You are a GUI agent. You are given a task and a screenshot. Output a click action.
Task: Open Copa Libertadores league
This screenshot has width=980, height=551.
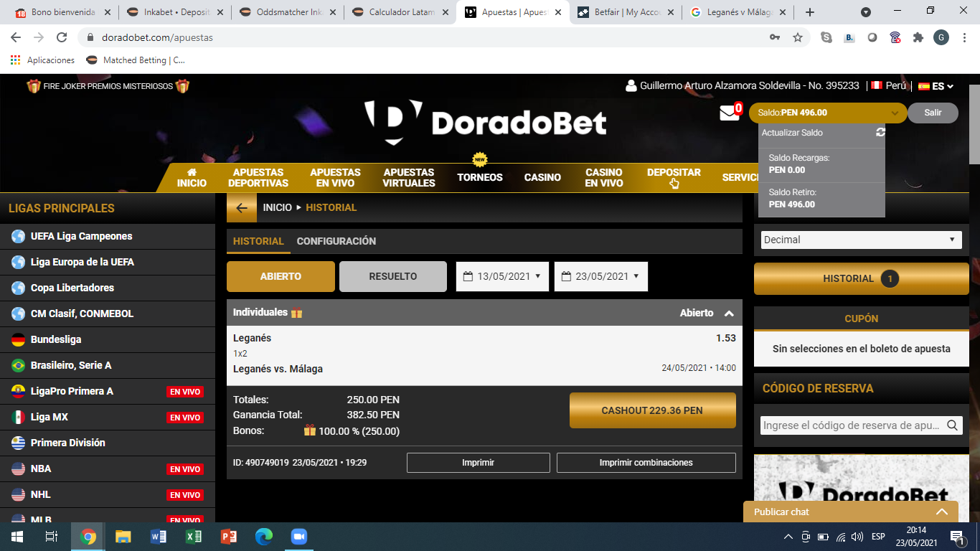(108, 288)
